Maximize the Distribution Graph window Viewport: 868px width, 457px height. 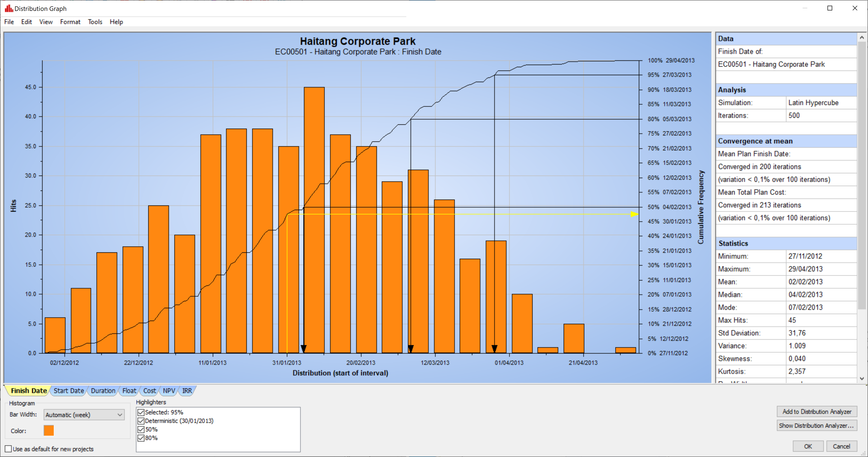tap(830, 8)
